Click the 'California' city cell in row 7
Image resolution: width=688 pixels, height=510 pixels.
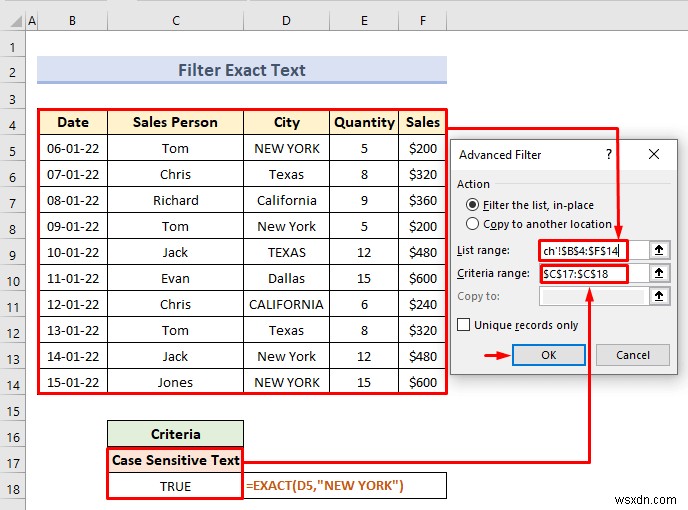(286, 200)
